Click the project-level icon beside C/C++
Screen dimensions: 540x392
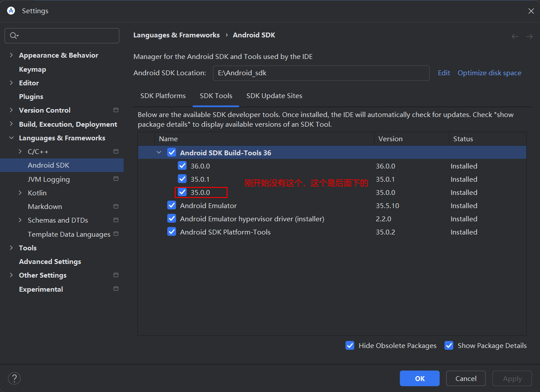(x=116, y=151)
